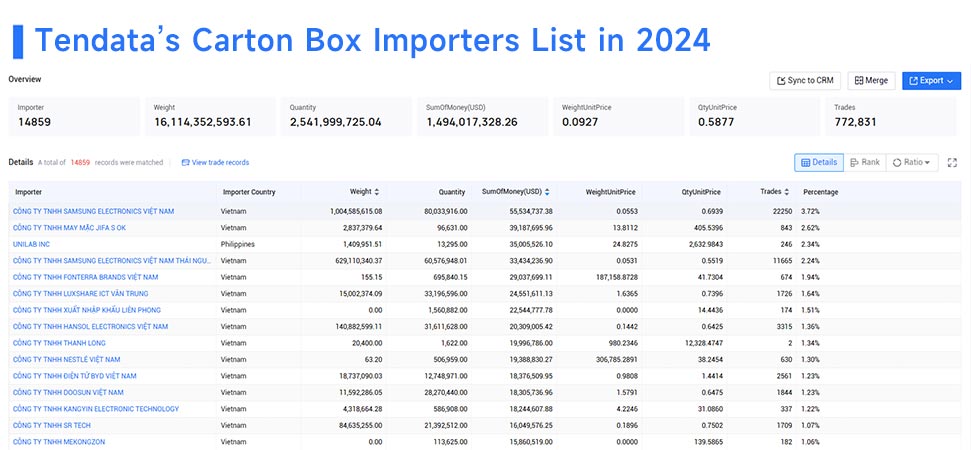Click the Overview section label

coord(25,79)
